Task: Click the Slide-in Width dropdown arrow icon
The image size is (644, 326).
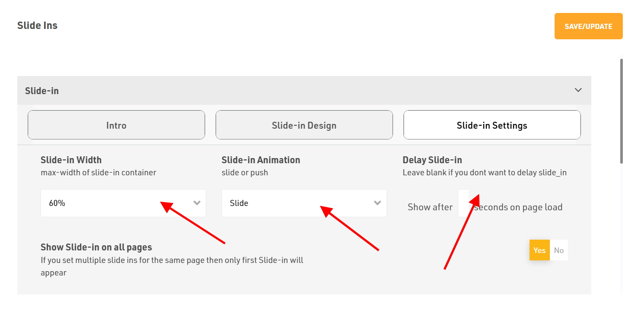Action: coord(197,203)
